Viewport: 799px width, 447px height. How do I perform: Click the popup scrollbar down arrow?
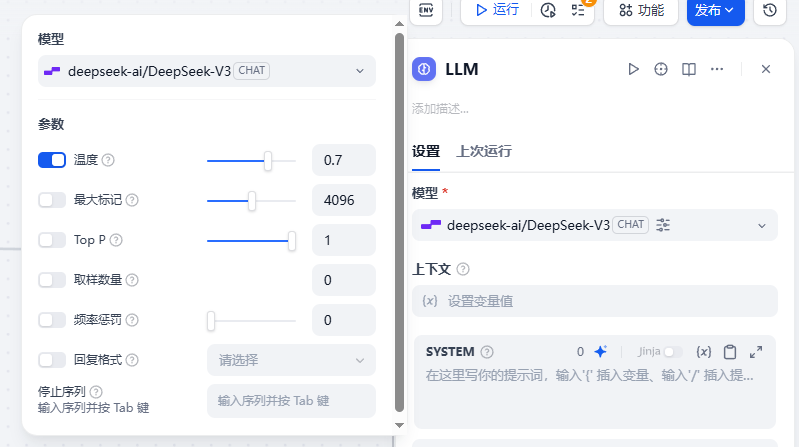[400, 425]
